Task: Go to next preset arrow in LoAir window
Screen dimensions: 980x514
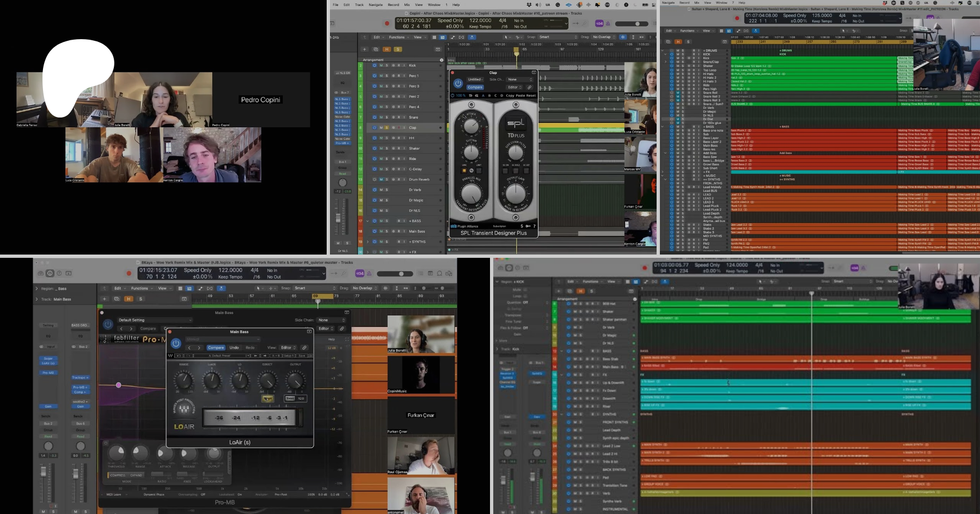Action: [199, 348]
